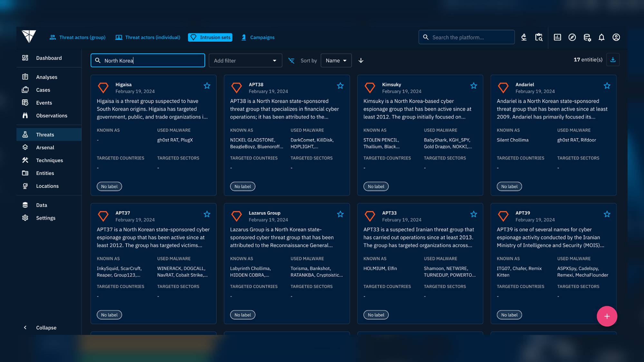Bookmark Kimsuky with the star
Image resolution: width=644 pixels, height=362 pixels.
pos(474,86)
